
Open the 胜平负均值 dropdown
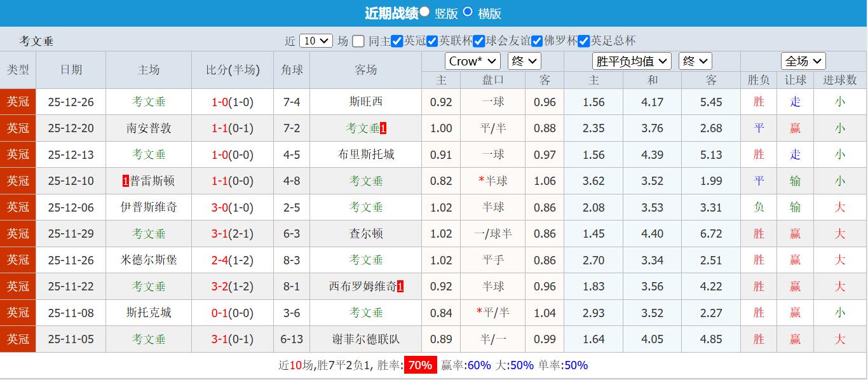pyautogui.click(x=632, y=61)
